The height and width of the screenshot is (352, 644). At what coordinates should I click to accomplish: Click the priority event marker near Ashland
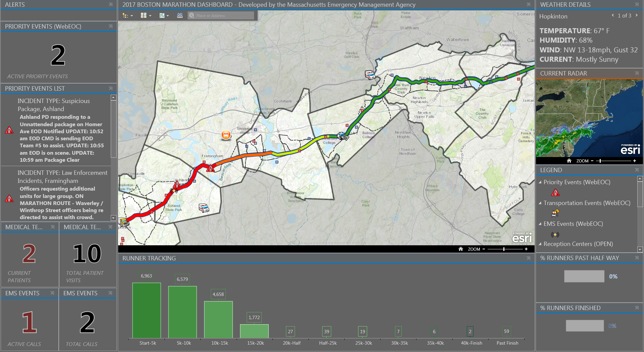(x=177, y=184)
